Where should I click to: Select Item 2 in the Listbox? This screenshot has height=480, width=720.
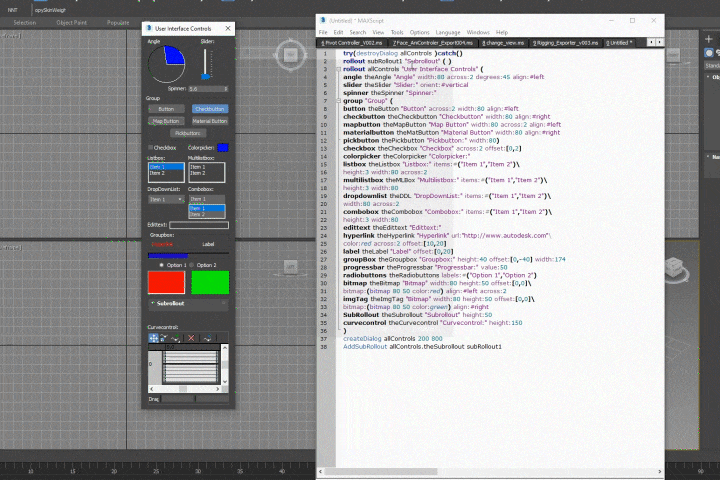pos(166,173)
